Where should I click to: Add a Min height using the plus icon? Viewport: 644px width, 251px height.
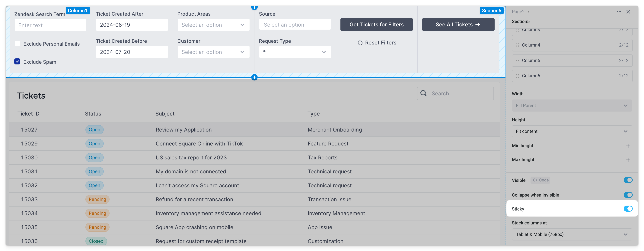tap(628, 145)
